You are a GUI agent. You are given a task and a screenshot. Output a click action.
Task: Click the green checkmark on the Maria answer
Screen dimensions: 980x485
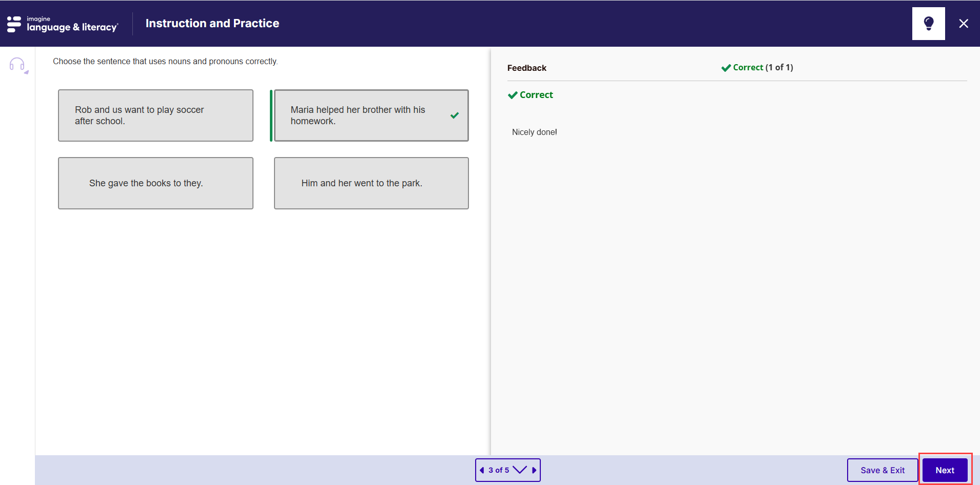click(455, 115)
